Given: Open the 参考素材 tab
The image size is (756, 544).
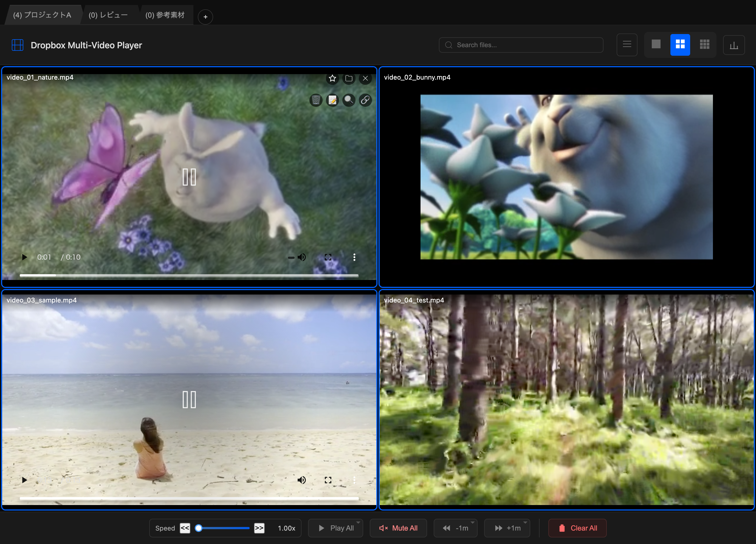Looking at the screenshot, I should coord(165,15).
